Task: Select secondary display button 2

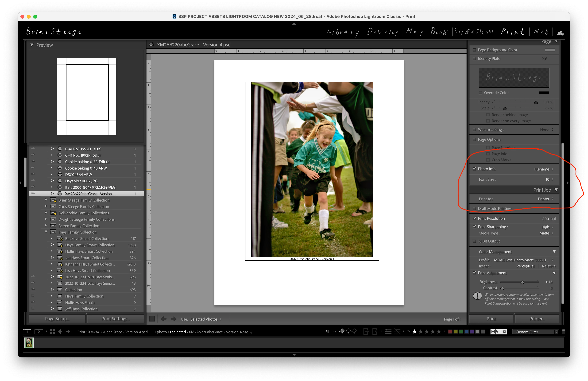Action: click(x=39, y=332)
